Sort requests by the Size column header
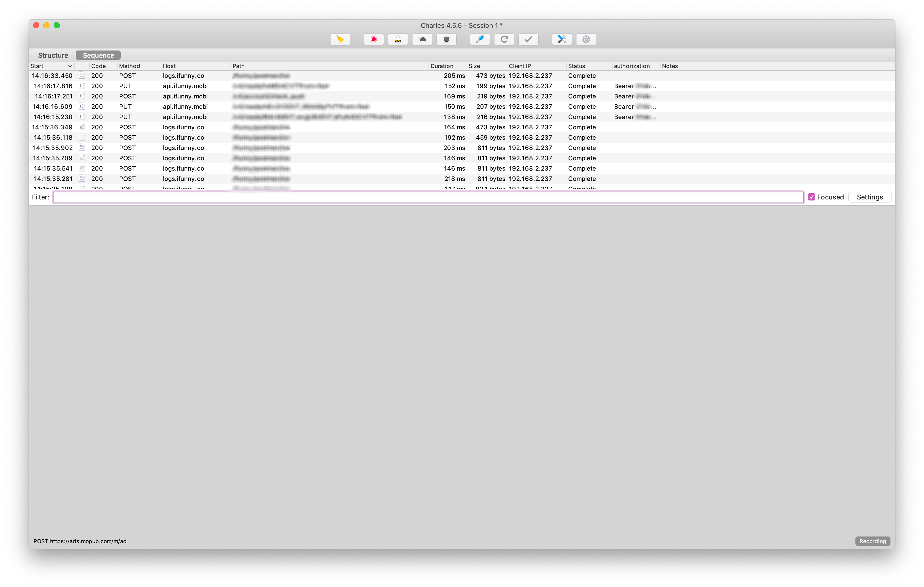This screenshot has height=587, width=924. click(x=474, y=66)
